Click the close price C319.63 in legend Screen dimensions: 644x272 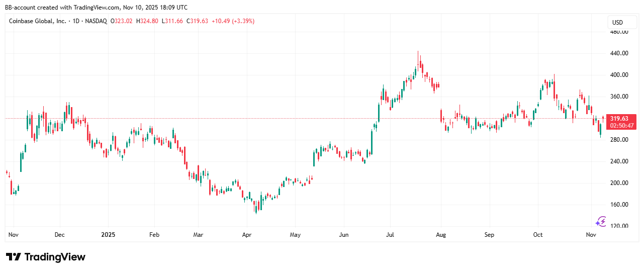click(197, 21)
